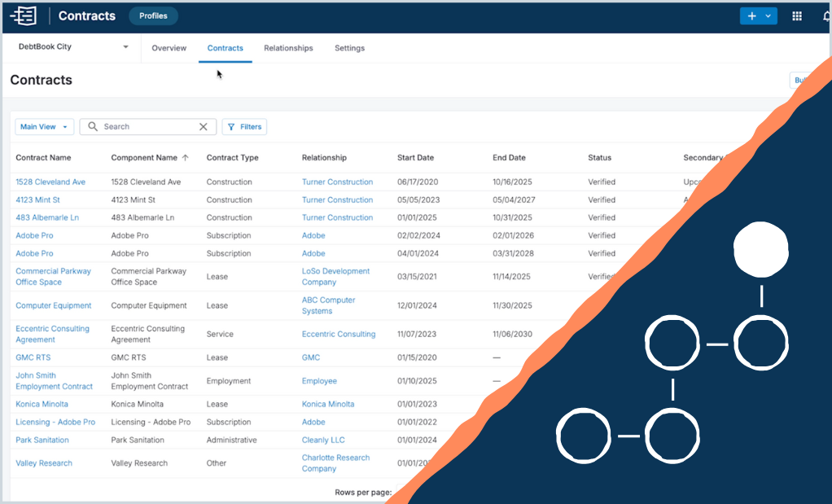Open the Settings tab
Viewport: 832px width, 504px height.
pos(349,48)
